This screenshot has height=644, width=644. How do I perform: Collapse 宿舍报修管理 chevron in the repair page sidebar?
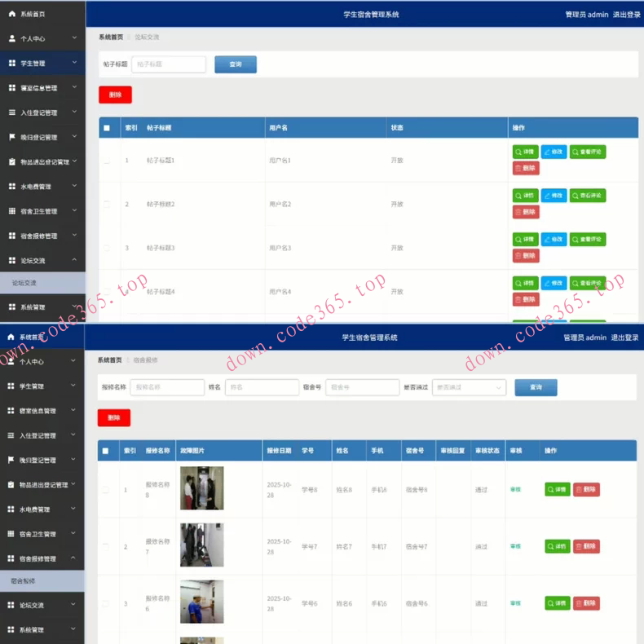tap(73, 558)
